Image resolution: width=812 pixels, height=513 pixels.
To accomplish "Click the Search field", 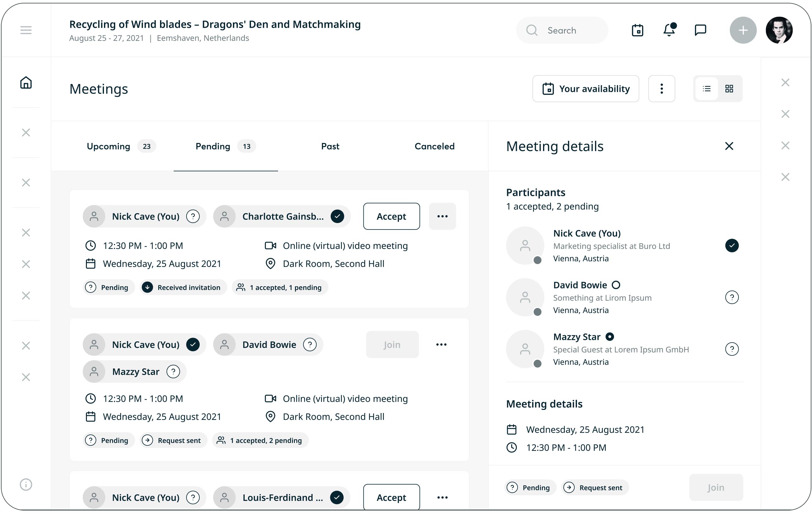I will tap(562, 30).
